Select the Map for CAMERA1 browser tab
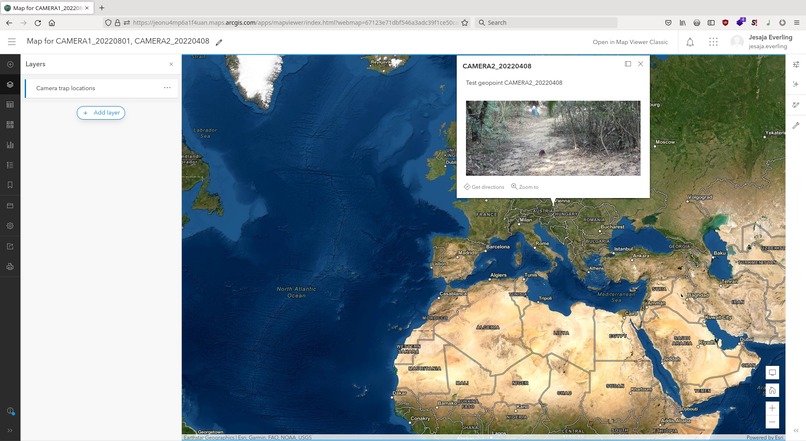This screenshot has height=441, width=806. coord(47,8)
